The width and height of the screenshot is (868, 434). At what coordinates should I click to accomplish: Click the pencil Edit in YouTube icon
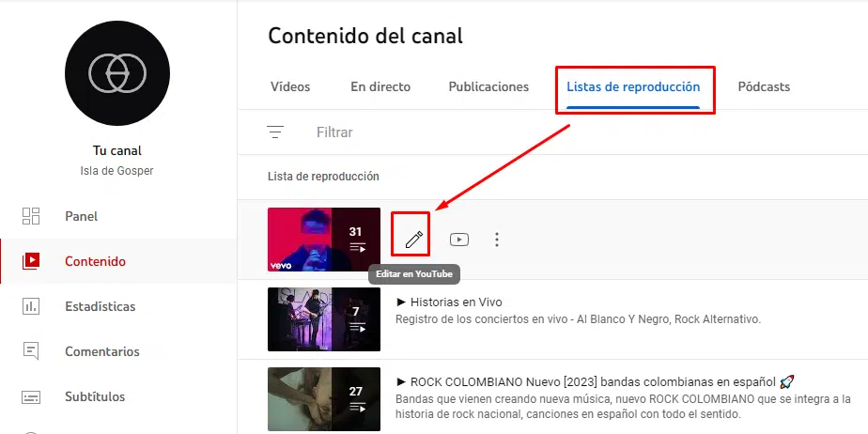[x=413, y=240]
